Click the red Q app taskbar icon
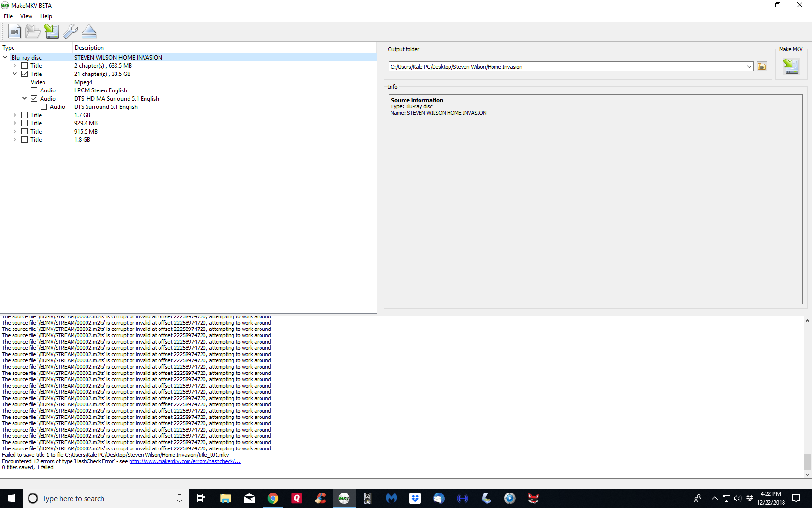812x508 pixels. pyautogui.click(x=297, y=498)
